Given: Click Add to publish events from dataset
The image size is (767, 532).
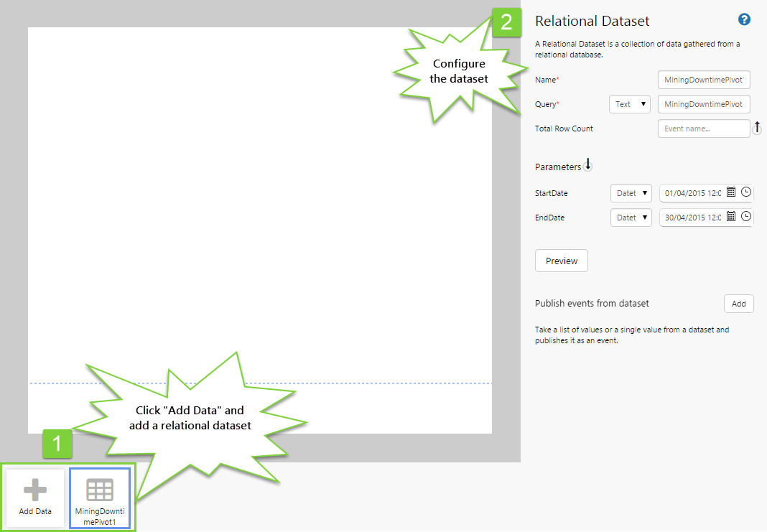Looking at the screenshot, I should pyautogui.click(x=738, y=304).
